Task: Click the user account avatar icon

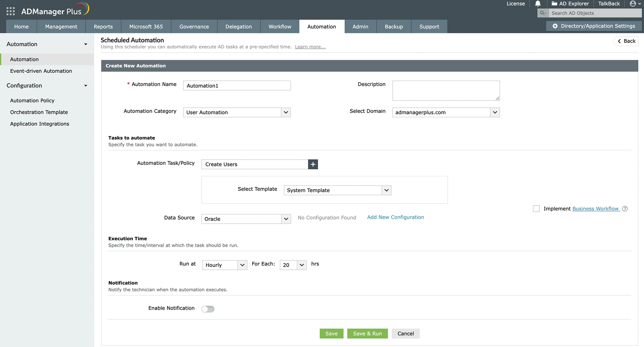Action: [x=633, y=4]
